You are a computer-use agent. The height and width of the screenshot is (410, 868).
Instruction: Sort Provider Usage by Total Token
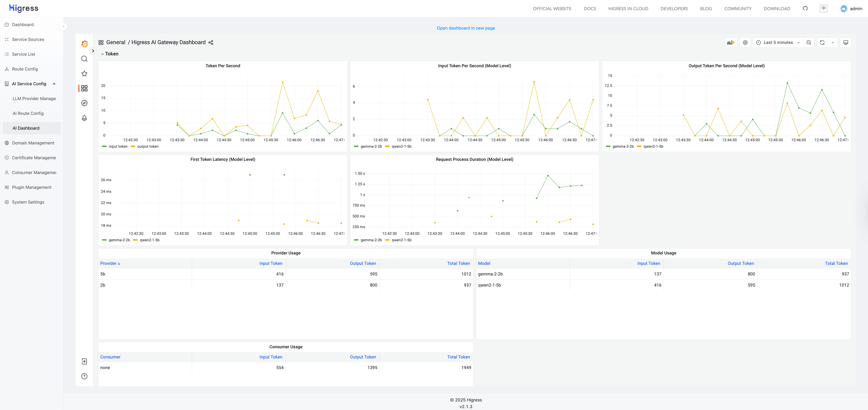(458, 263)
